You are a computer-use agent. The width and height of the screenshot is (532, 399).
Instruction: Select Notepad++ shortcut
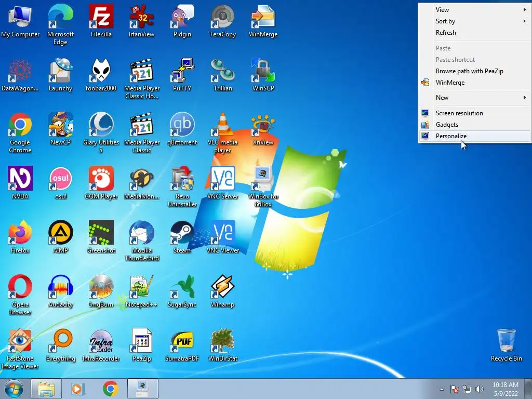pos(141,291)
